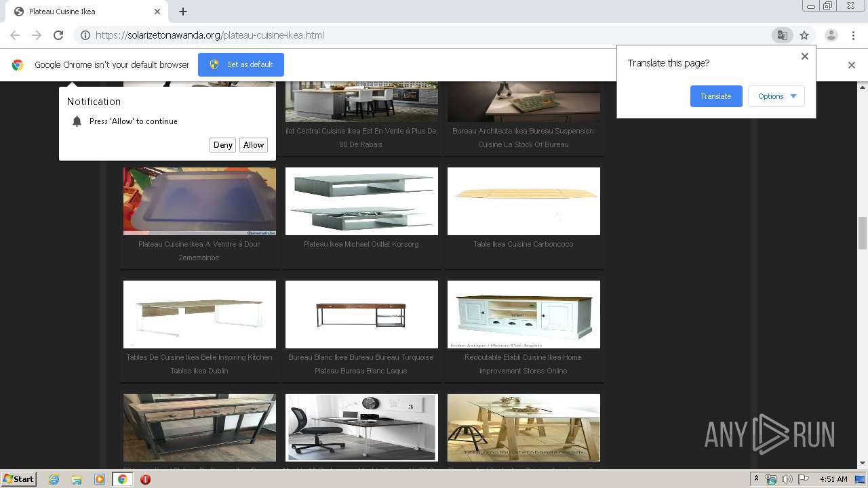This screenshot has width=868, height=488.
Task: Open the volume speaker tray icon
Action: (x=787, y=479)
